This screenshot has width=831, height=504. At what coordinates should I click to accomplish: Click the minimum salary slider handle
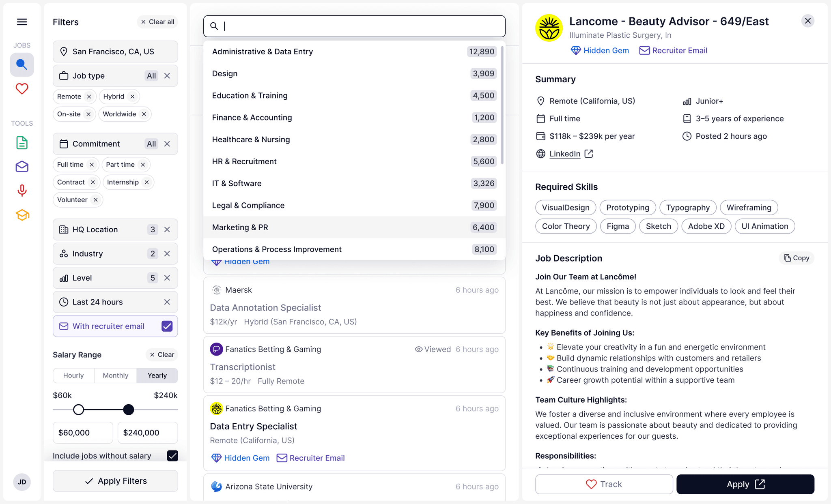[x=78, y=410]
